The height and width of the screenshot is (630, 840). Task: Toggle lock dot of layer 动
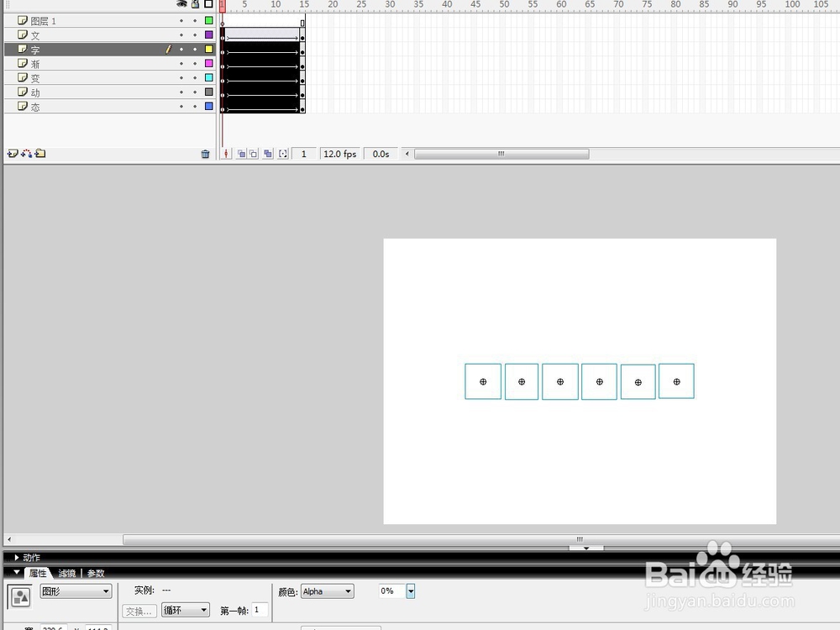click(195, 92)
